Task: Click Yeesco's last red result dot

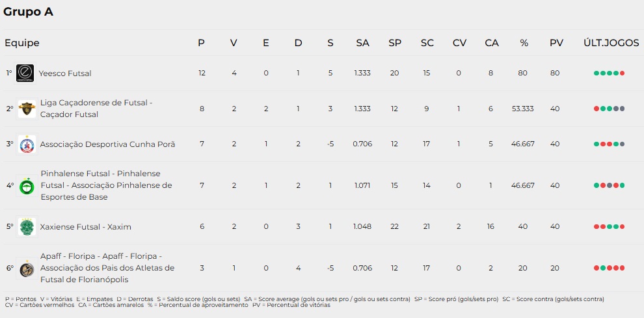Action: click(623, 73)
